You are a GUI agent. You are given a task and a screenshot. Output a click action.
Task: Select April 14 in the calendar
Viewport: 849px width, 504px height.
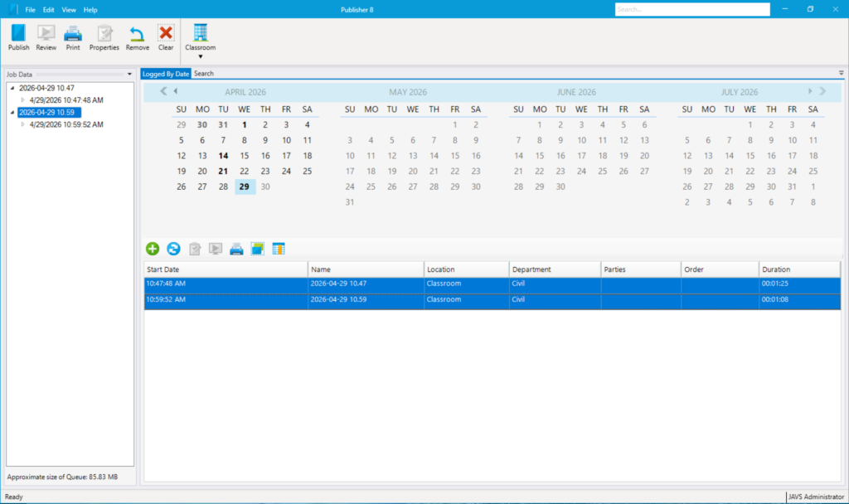pos(223,156)
